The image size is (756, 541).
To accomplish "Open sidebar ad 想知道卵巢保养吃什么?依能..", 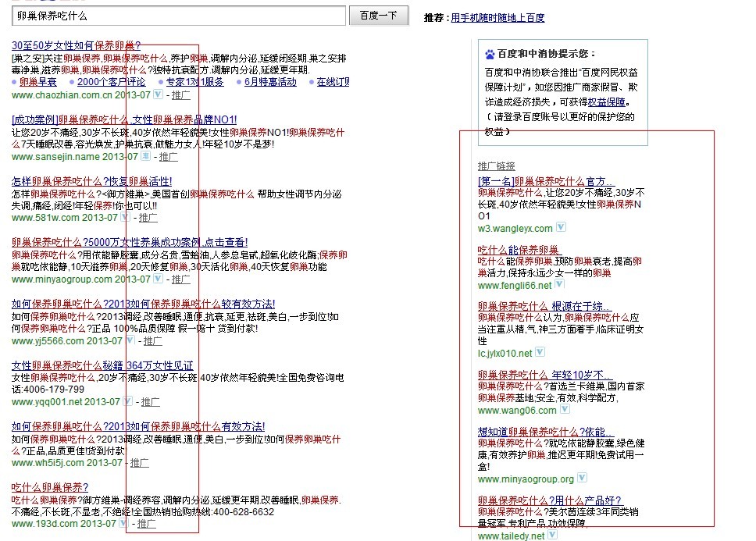I will [546, 432].
